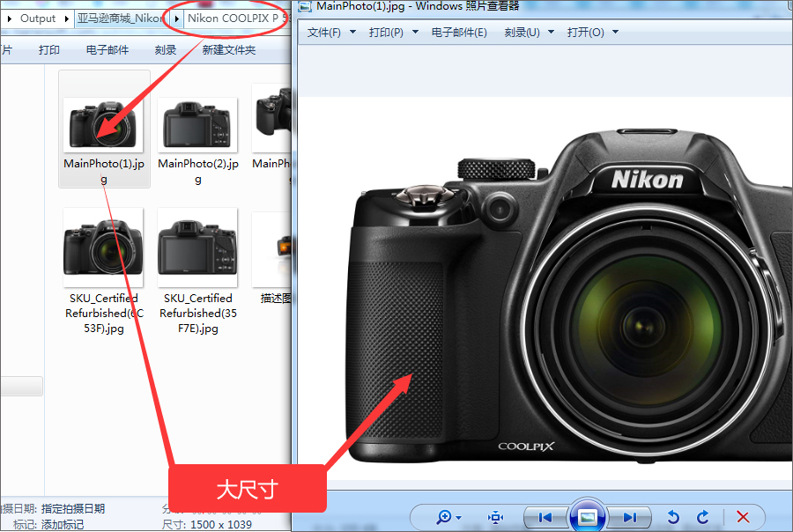
Task: Expand the arrow before the Output breadcrumb
Action: (9, 18)
